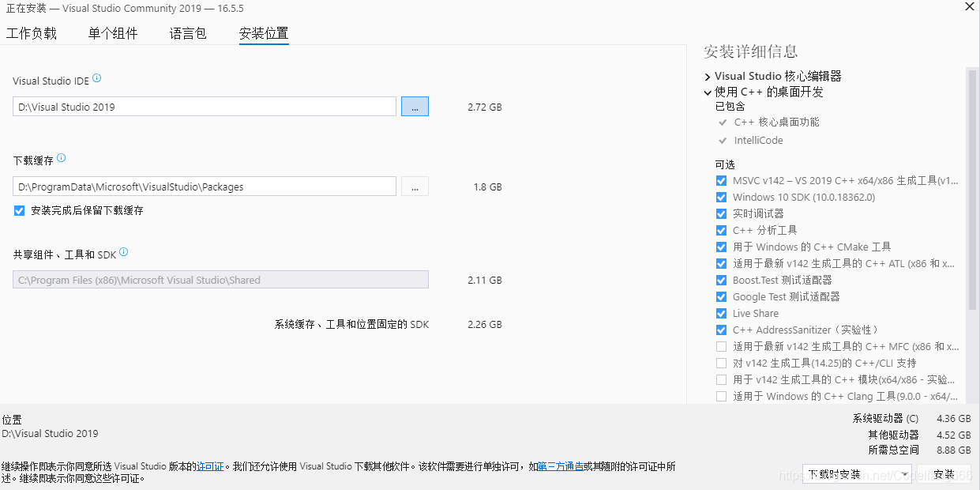This screenshot has height=490, width=980.
Task: Uncheck Boost.Test 测试适配器
Action: (721, 281)
